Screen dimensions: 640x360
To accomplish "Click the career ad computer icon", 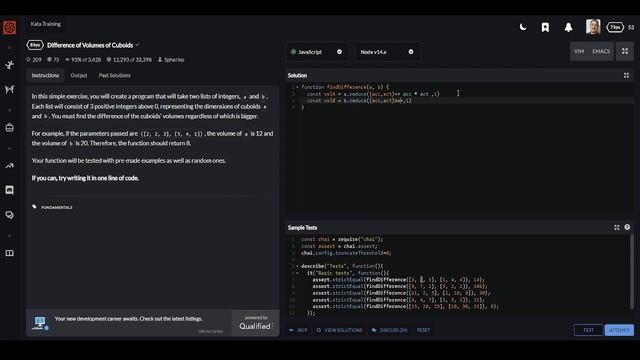I will tap(40, 323).
